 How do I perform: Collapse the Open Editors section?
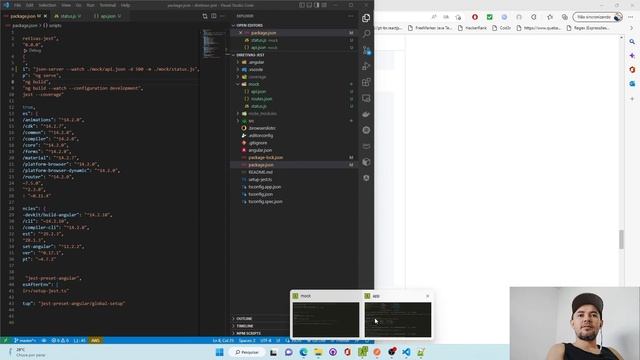click(x=249, y=25)
